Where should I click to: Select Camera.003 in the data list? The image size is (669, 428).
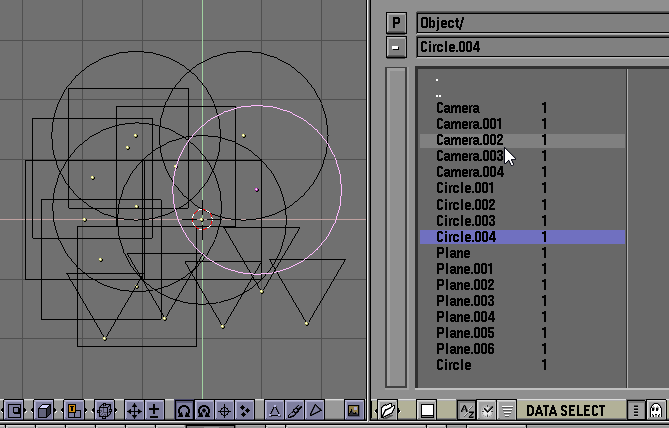click(522, 156)
